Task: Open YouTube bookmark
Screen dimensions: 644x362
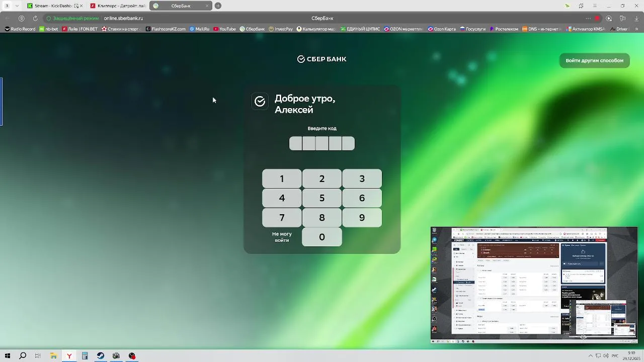Action: pyautogui.click(x=224, y=29)
